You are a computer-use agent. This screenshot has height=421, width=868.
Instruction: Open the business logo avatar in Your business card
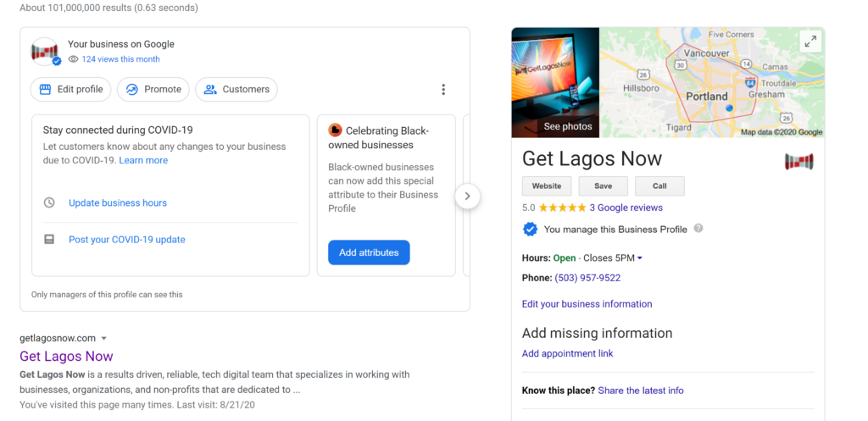(x=44, y=52)
